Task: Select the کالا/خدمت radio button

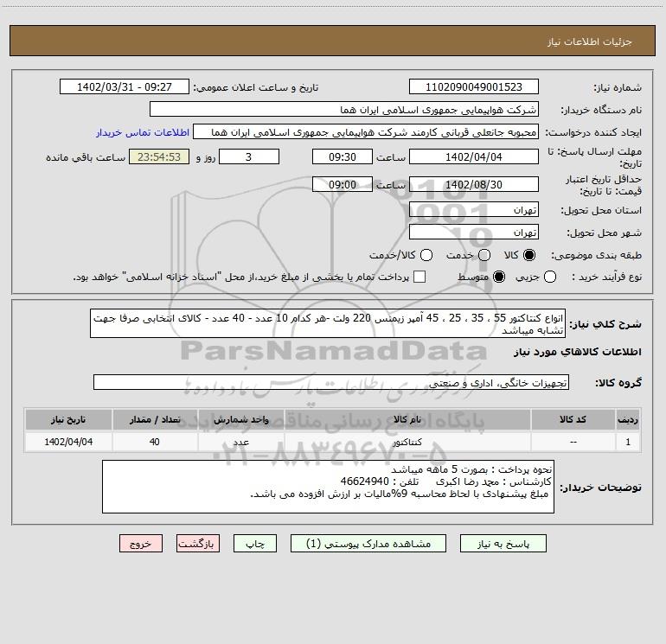Action: (426, 255)
